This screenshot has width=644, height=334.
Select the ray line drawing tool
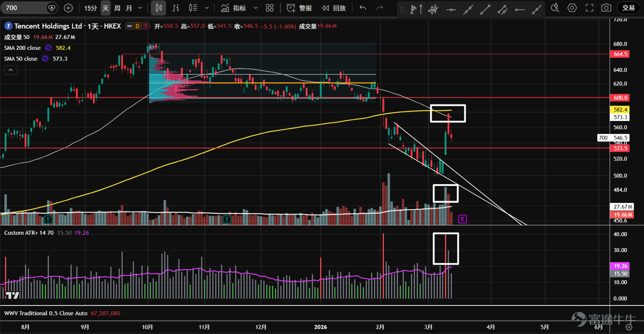click(x=537, y=9)
